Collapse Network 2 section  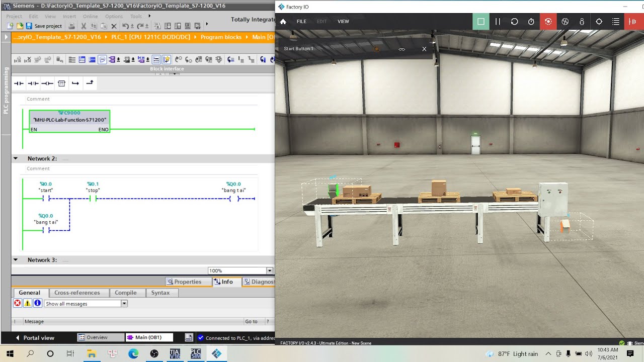click(16, 158)
